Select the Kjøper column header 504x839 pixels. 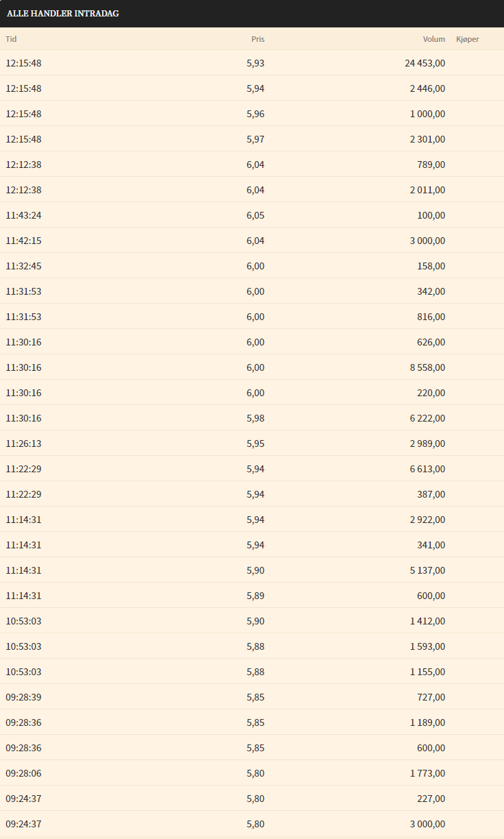click(x=468, y=39)
